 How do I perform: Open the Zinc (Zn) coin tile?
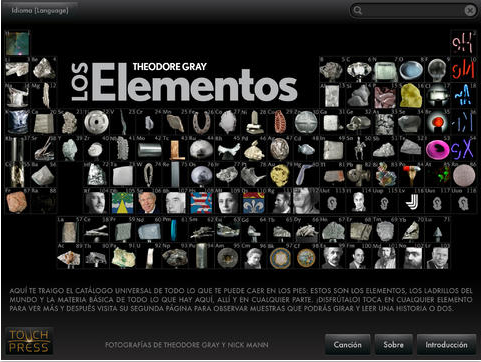[306, 122]
